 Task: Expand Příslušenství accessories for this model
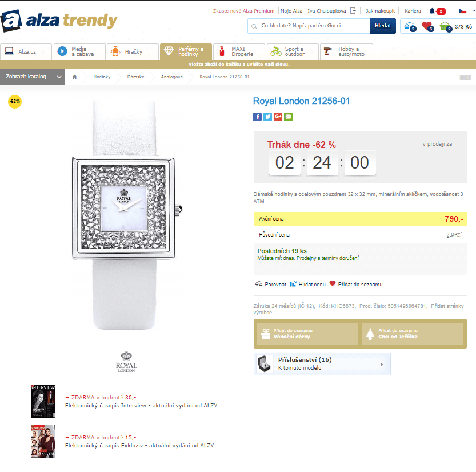[322, 364]
